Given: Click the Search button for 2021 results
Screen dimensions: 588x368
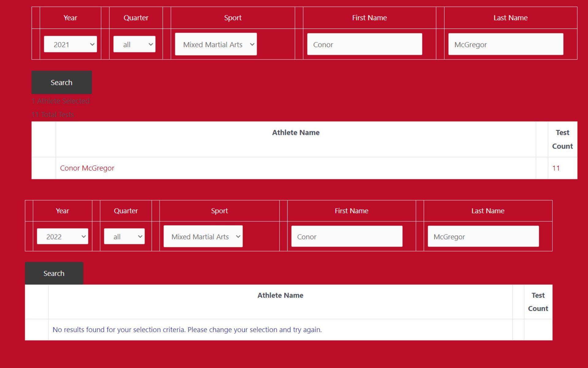Looking at the screenshot, I should coord(61,83).
